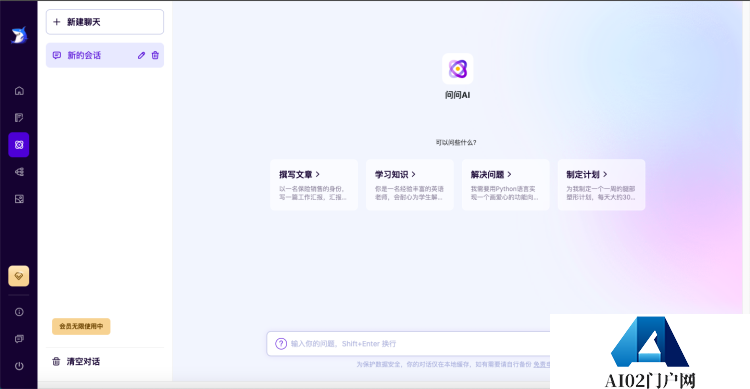Click the data-safety notice under the input box
750x389 pixels.
tap(453, 365)
